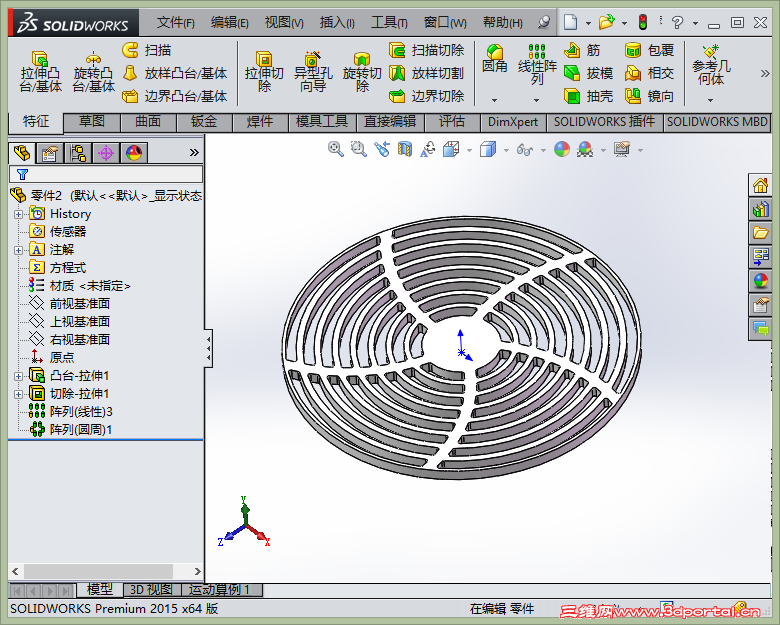
Task: Open the ConfigurationManager panel tab
Action: pos(78,153)
